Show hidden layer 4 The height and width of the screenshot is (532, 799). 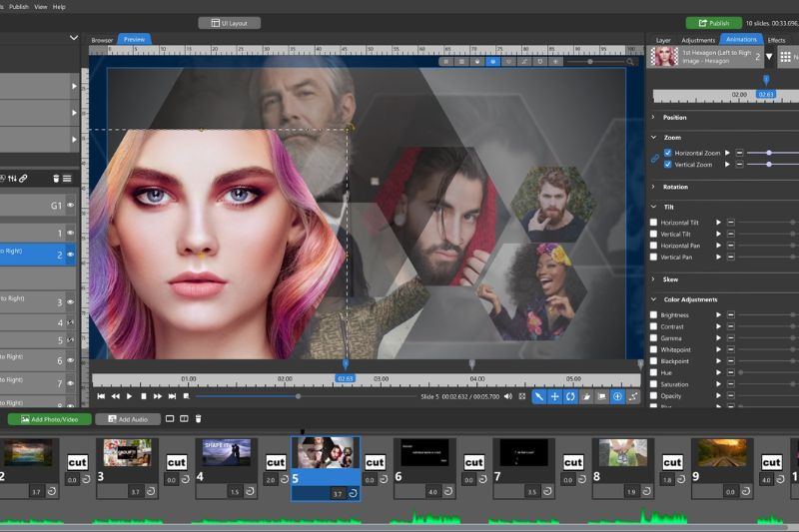tap(70, 322)
